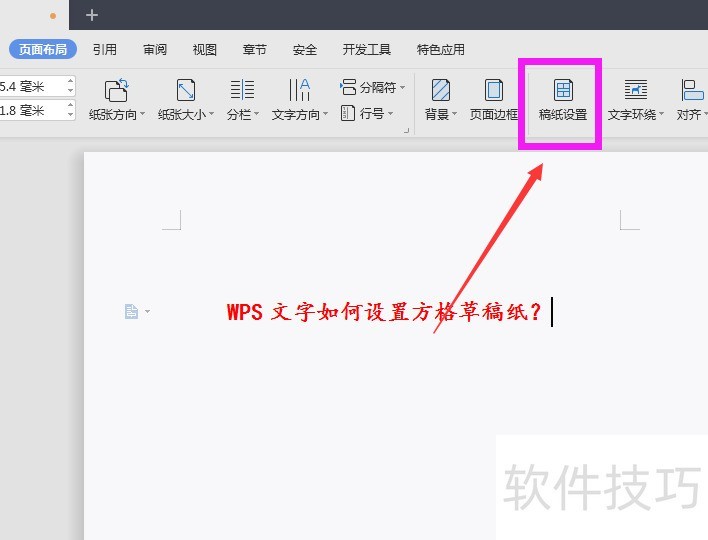Switch to the 章节 tab
This screenshot has width=708, height=540.
tap(255, 49)
